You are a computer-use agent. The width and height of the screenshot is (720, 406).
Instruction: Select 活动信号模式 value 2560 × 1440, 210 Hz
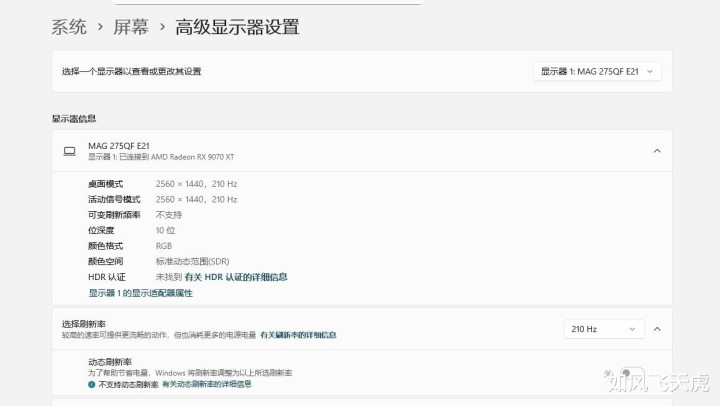196,199
